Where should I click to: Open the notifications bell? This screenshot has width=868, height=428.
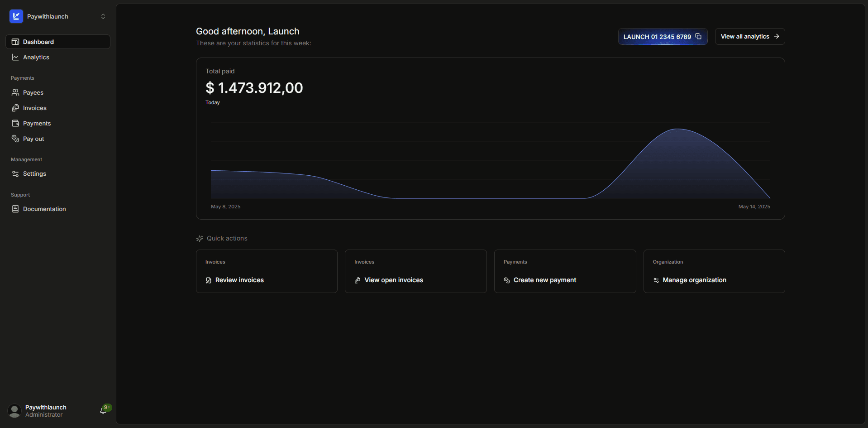pyautogui.click(x=104, y=410)
